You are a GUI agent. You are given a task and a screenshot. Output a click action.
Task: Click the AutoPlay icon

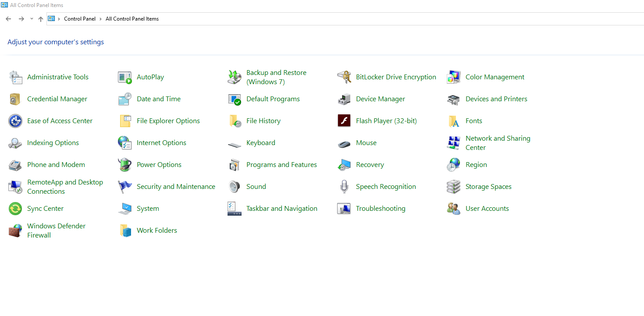click(x=125, y=77)
